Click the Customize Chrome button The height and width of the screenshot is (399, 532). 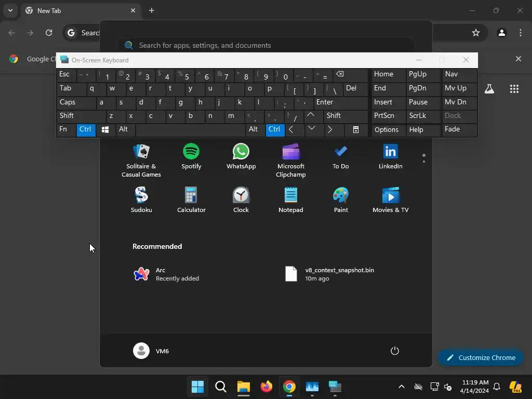[481, 357]
